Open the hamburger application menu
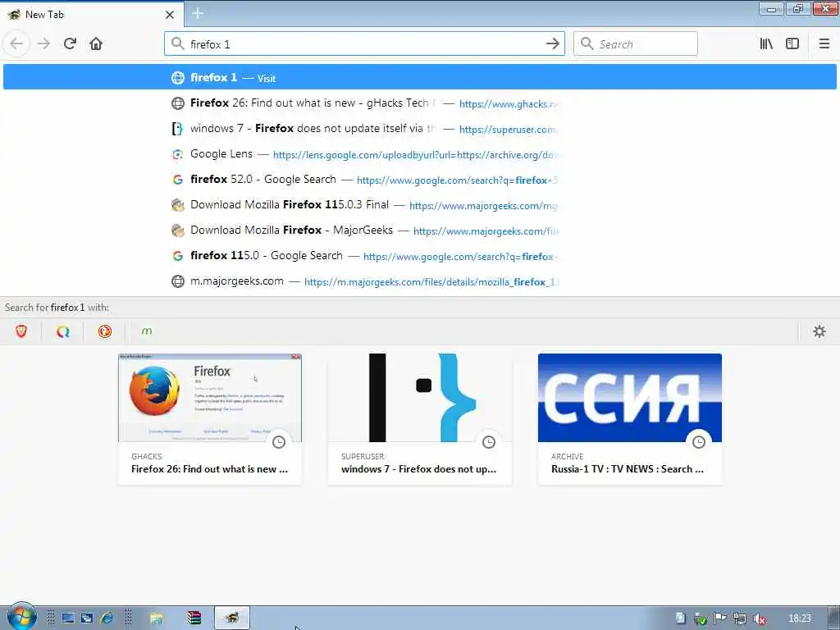840x630 pixels. (x=824, y=44)
